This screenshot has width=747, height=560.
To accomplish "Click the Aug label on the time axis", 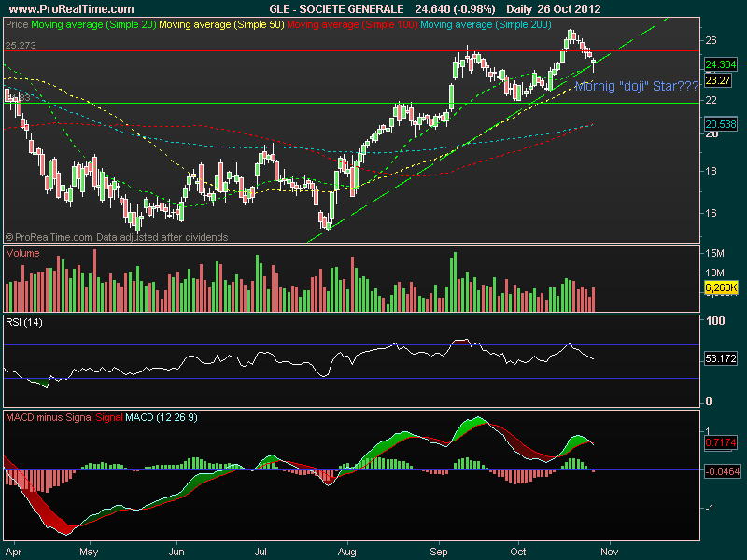I will [x=346, y=552].
